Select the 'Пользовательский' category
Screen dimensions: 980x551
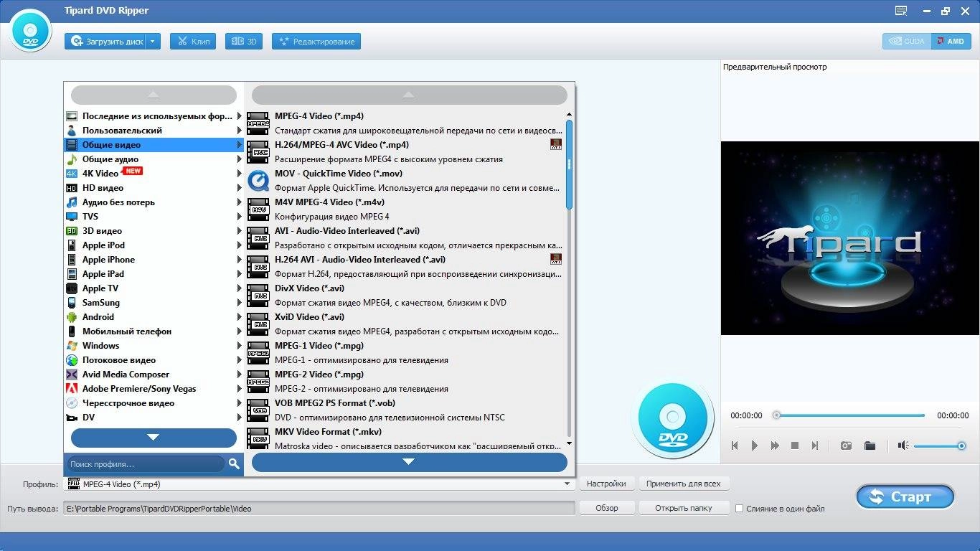154,131
